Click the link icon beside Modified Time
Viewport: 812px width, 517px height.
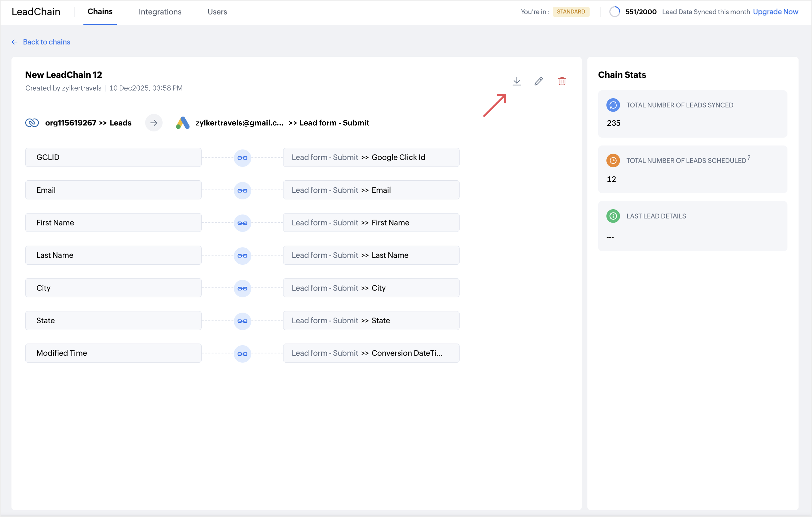coord(242,354)
